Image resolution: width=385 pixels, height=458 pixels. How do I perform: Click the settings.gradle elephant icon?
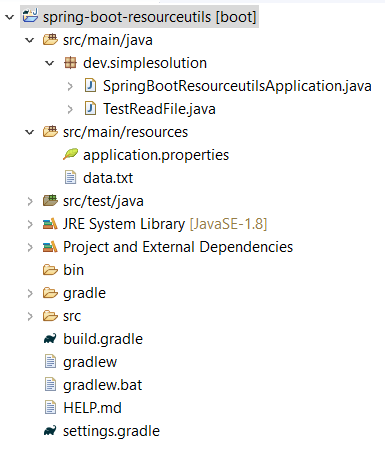[50, 431]
